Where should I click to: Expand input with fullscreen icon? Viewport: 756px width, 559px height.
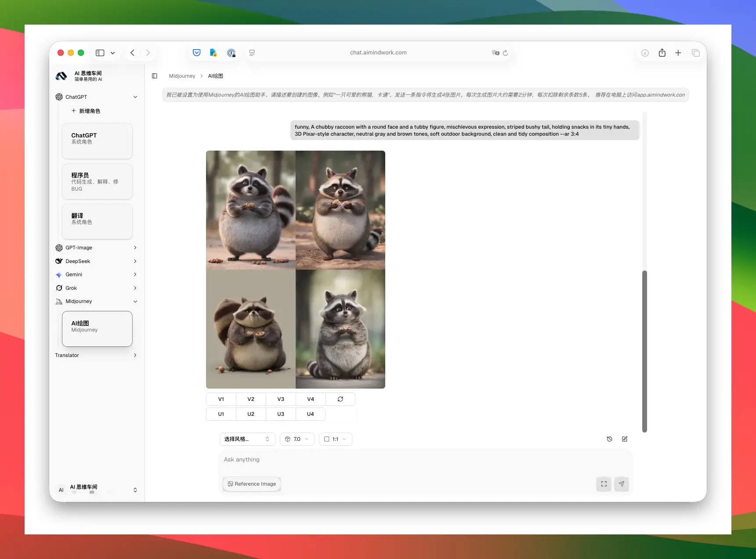[x=604, y=484]
